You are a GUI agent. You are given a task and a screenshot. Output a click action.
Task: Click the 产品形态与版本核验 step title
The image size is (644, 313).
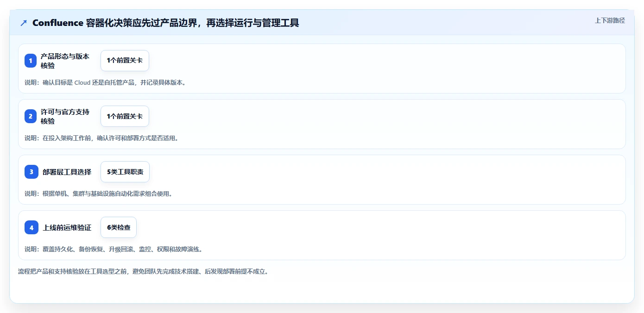pyautogui.click(x=65, y=61)
